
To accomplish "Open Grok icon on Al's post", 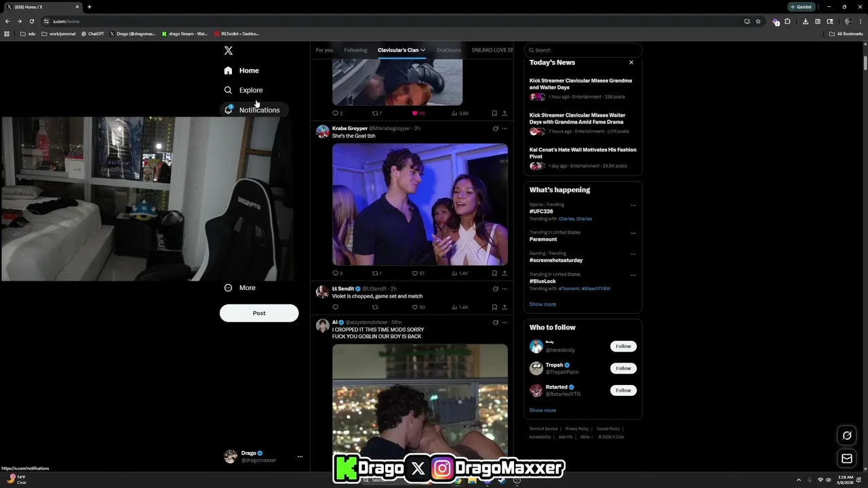I will coord(495,323).
